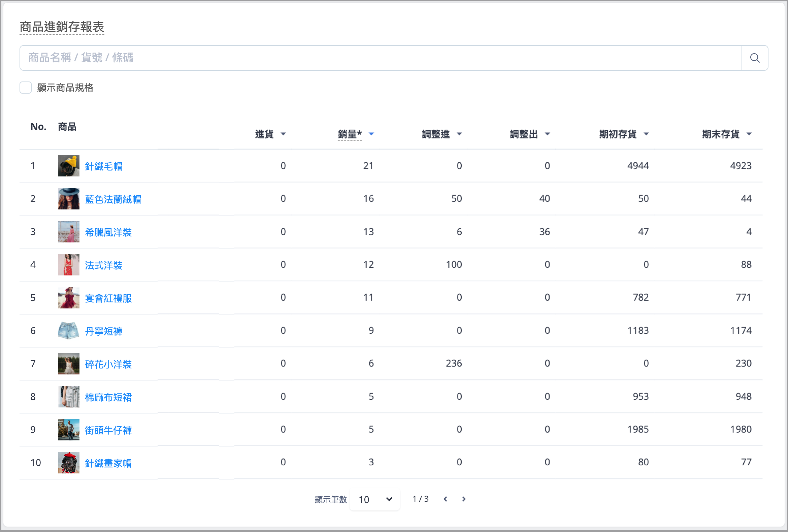Click the search magnifier icon
Viewport: 788px width, 532px height.
[x=754, y=58]
